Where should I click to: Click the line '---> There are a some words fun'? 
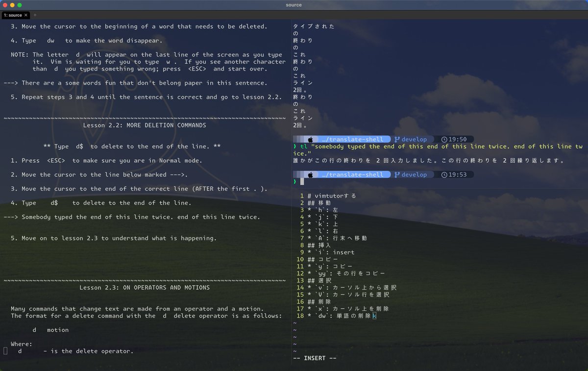[135, 83]
